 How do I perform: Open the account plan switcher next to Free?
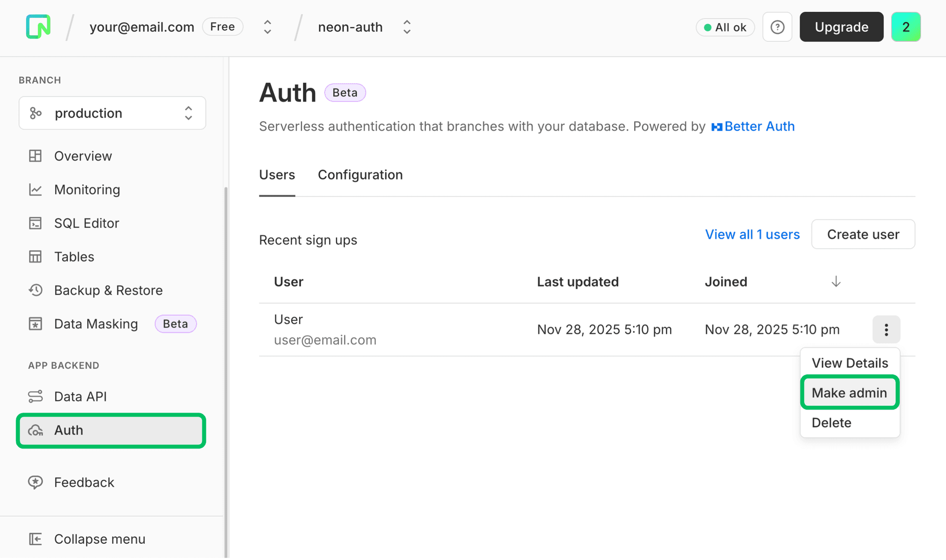point(267,27)
